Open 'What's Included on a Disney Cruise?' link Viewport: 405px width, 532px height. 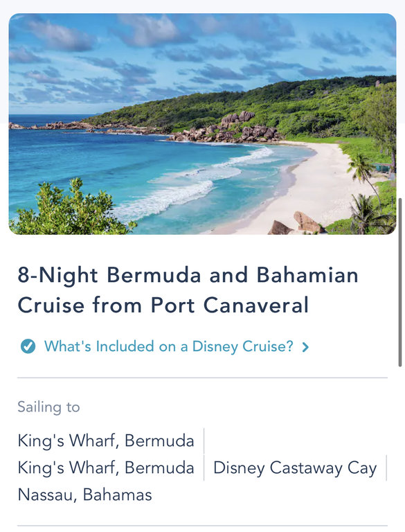(169, 346)
